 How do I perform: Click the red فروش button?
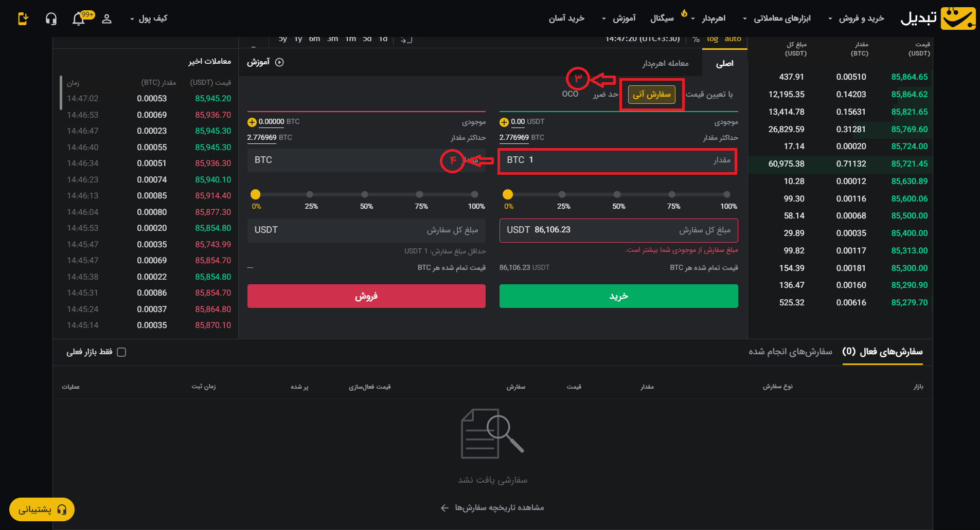[366, 296]
